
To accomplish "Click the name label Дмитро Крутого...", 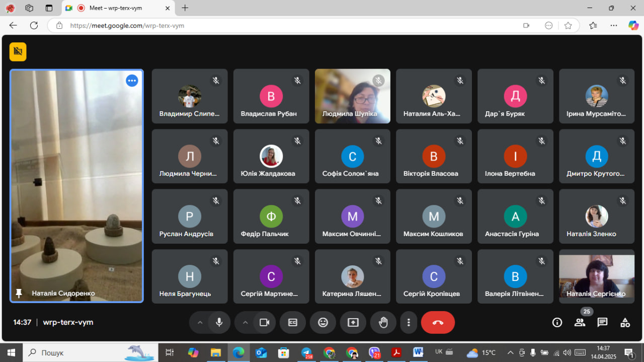I will [x=596, y=173].
